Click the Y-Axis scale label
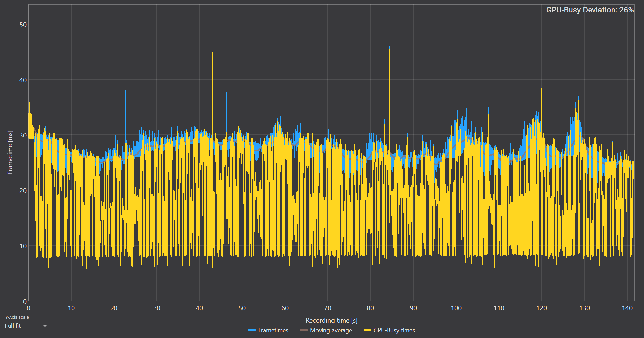 coord(17,317)
